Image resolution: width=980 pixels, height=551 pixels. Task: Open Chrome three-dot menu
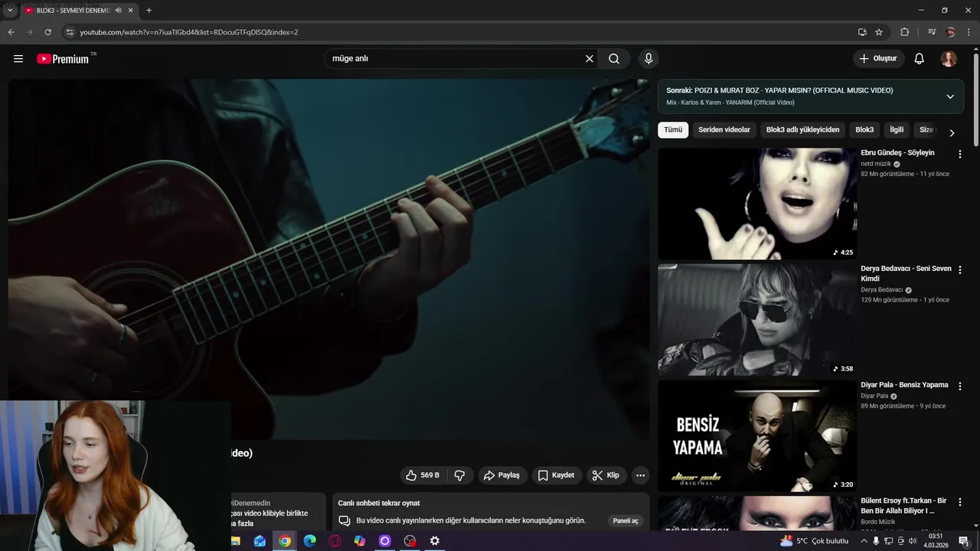[x=969, y=32]
